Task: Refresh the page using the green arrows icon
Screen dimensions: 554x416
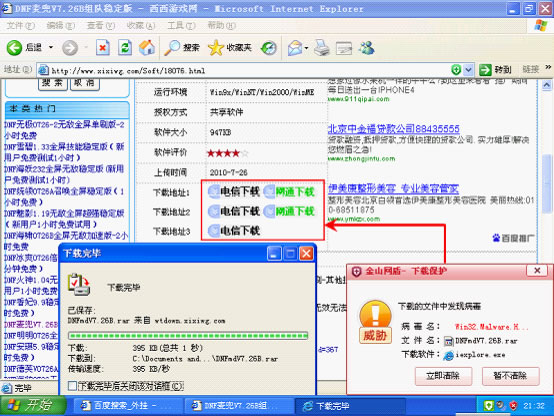Action: pyautogui.click(x=125, y=47)
